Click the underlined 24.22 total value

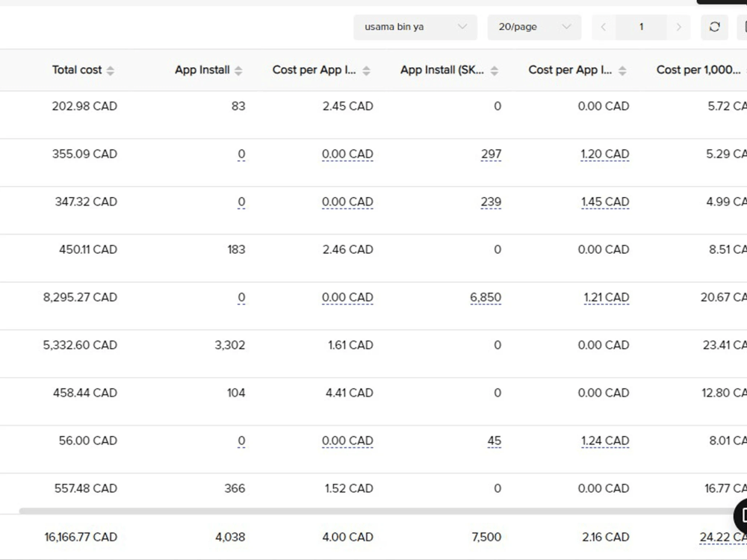coord(722,537)
